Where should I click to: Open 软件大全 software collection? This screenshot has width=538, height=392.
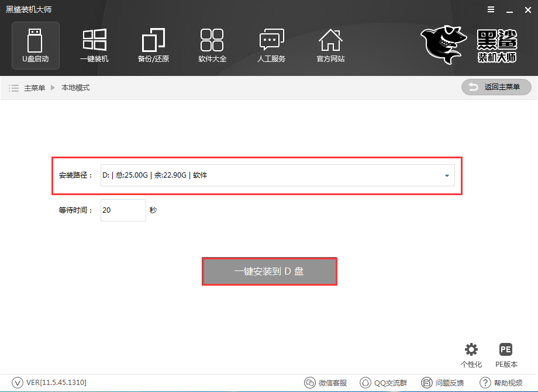212,44
